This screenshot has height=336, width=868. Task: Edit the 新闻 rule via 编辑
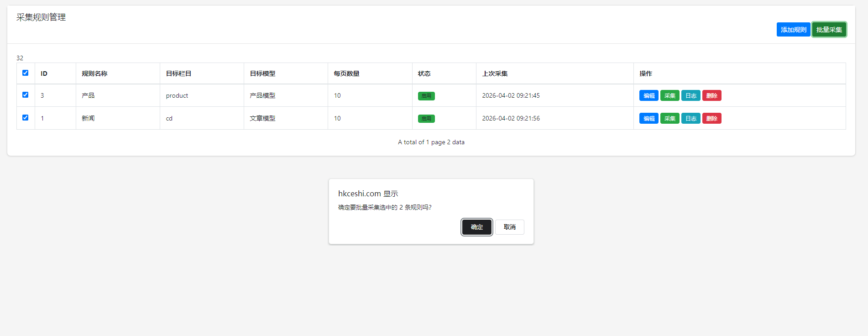(648, 118)
